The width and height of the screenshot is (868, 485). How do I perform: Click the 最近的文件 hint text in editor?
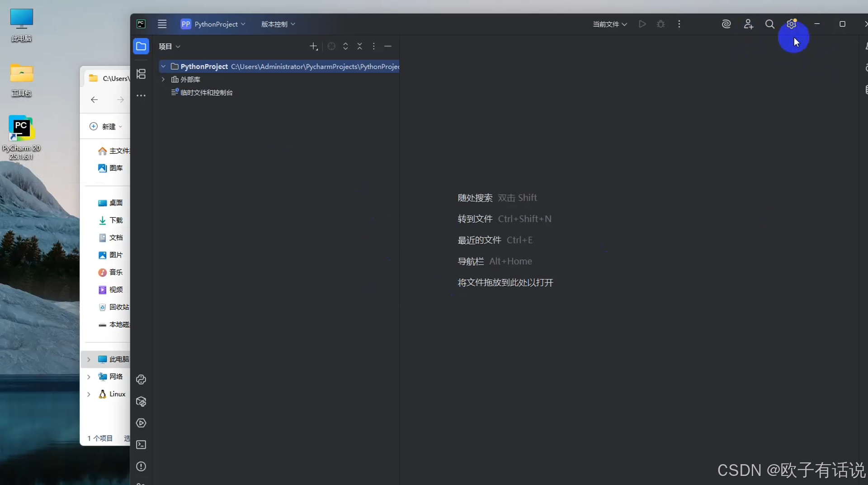point(479,240)
